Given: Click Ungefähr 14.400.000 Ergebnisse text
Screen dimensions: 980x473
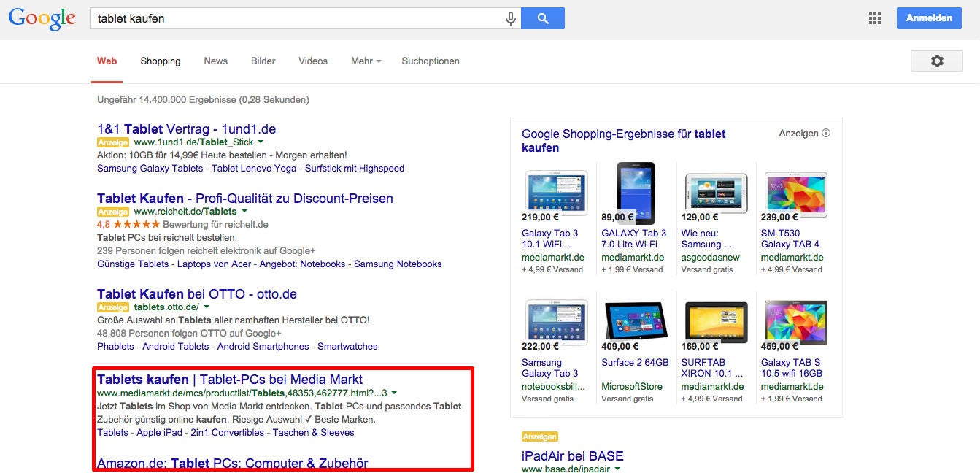Looking at the screenshot, I should [x=203, y=100].
